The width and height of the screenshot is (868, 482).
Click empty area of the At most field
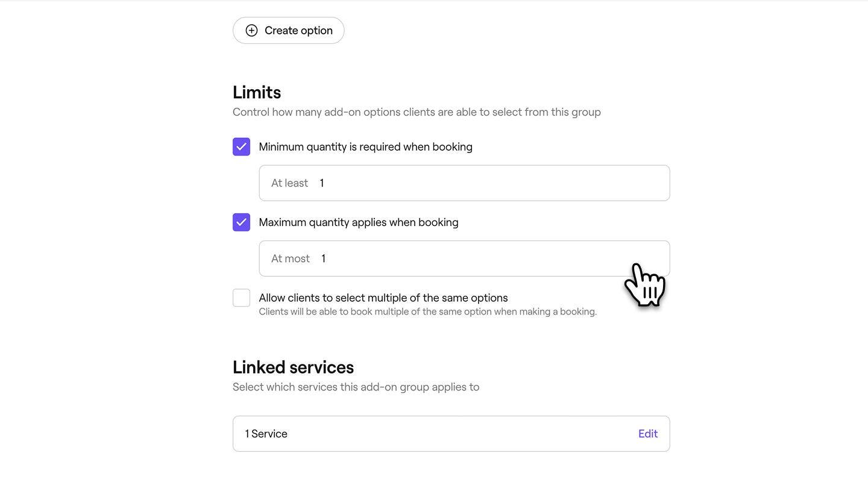(482, 258)
